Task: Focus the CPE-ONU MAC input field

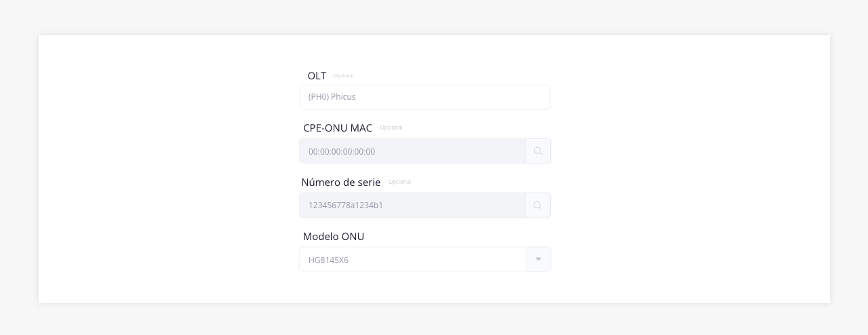Action: click(x=412, y=151)
